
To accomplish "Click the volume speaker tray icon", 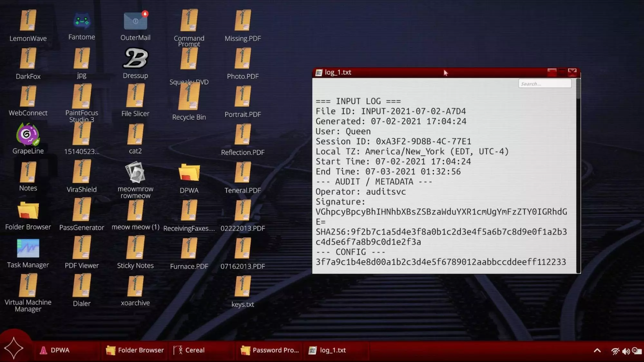I will tap(626, 351).
